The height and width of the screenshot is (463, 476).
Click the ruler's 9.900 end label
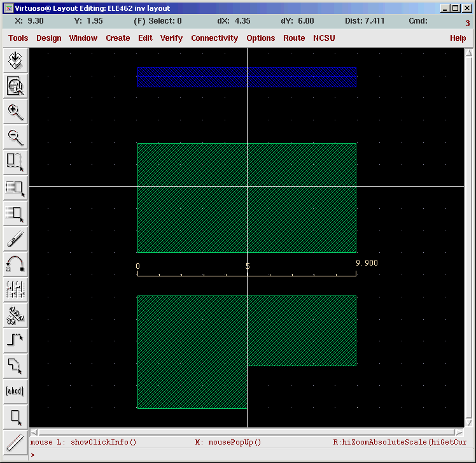(x=367, y=263)
